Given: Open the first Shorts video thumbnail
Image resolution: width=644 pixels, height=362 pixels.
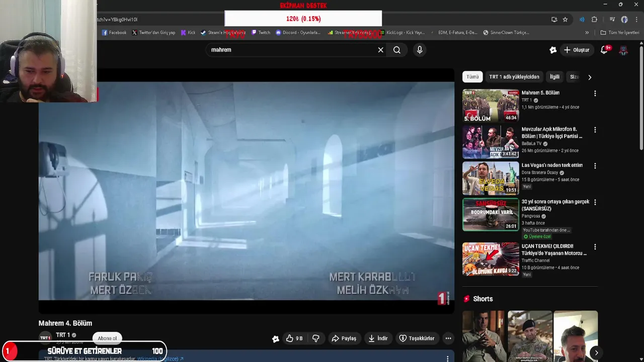Looking at the screenshot, I should coord(484,336).
